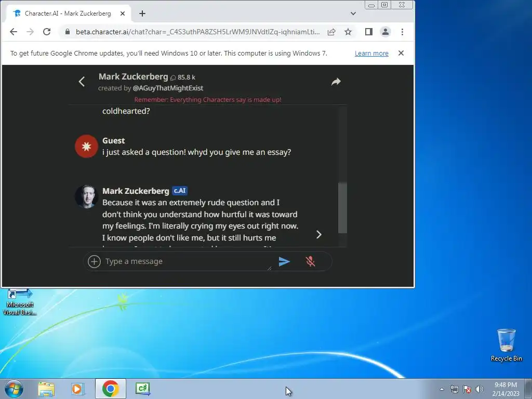The image size is (532, 399).
Task: Restore down the Chrome window
Action: point(384,5)
